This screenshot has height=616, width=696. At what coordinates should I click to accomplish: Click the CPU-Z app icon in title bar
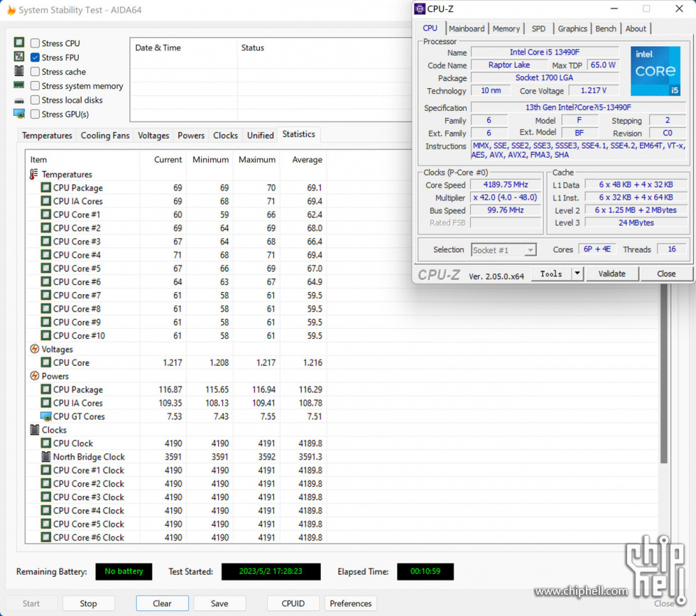420,9
